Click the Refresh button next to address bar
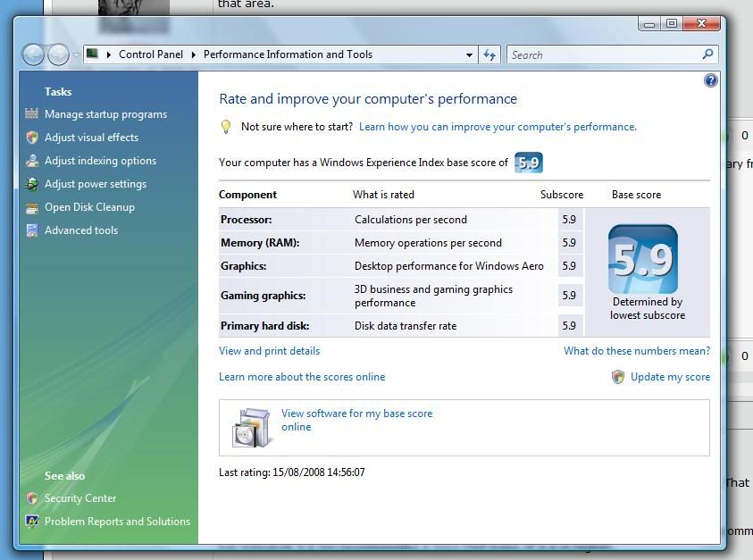This screenshot has height=560, width=753. (x=489, y=54)
